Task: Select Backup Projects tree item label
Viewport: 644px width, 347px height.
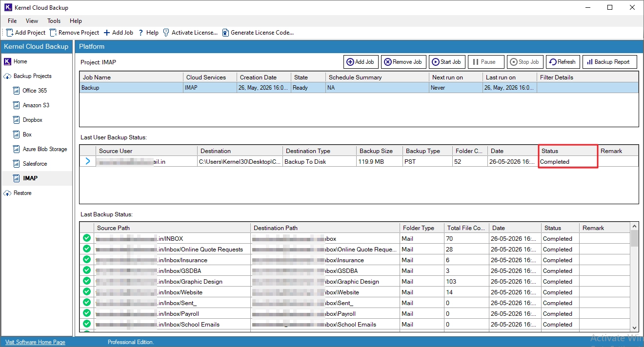Action: point(32,76)
